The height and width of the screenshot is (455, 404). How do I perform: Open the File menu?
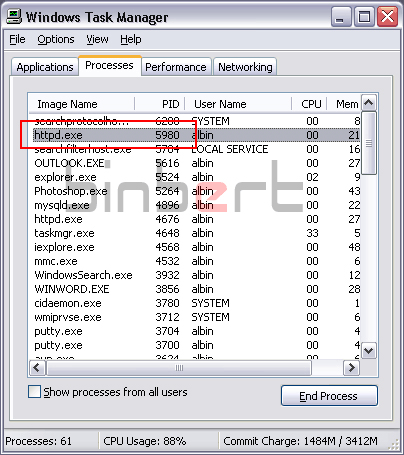(17, 39)
